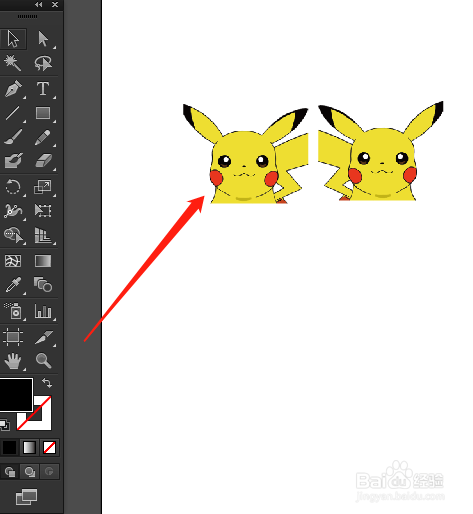This screenshot has height=514, width=473.
Task: Pick the Slice tool
Action: tap(43, 337)
